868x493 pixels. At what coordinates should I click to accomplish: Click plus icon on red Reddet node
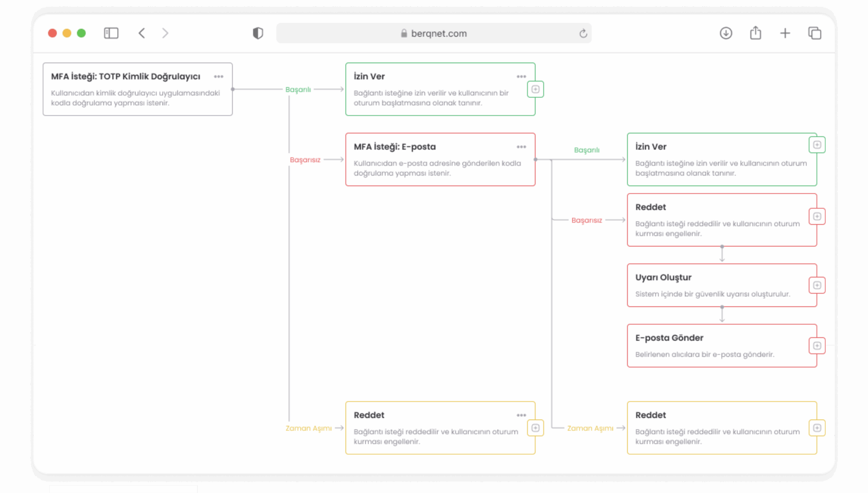coord(817,216)
